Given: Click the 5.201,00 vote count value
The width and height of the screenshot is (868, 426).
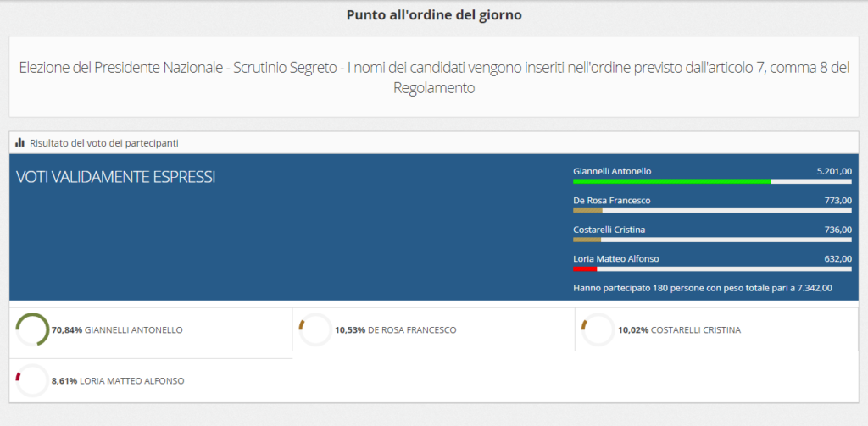Looking at the screenshot, I should click(833, 171).
